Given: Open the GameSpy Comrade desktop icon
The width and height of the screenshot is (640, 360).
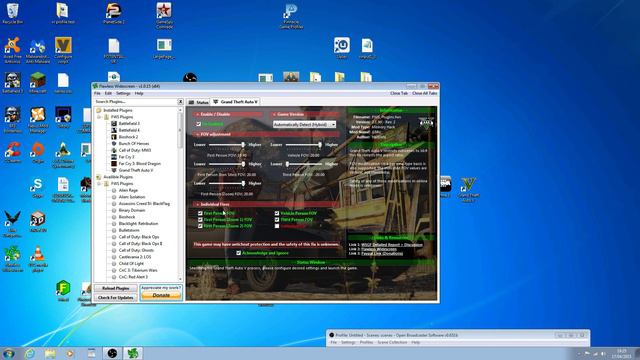Looking at the screenshot, I should click(x=164, y=16).
